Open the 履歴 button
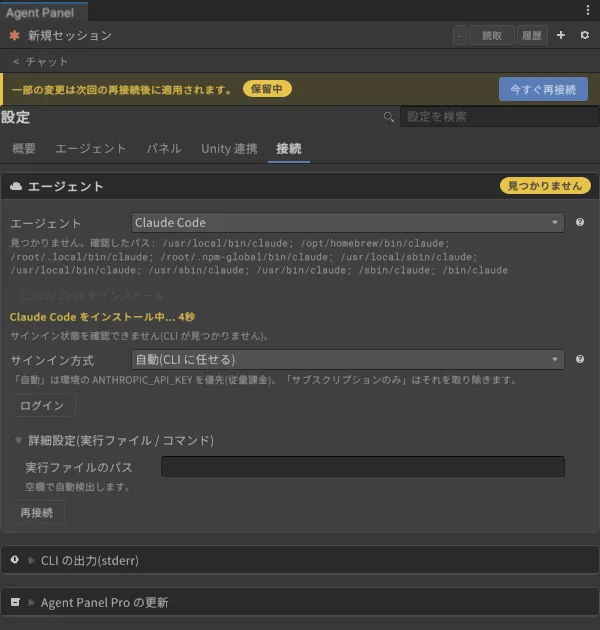The height and width of the screenshot is (630, 600). pos(532,35)
